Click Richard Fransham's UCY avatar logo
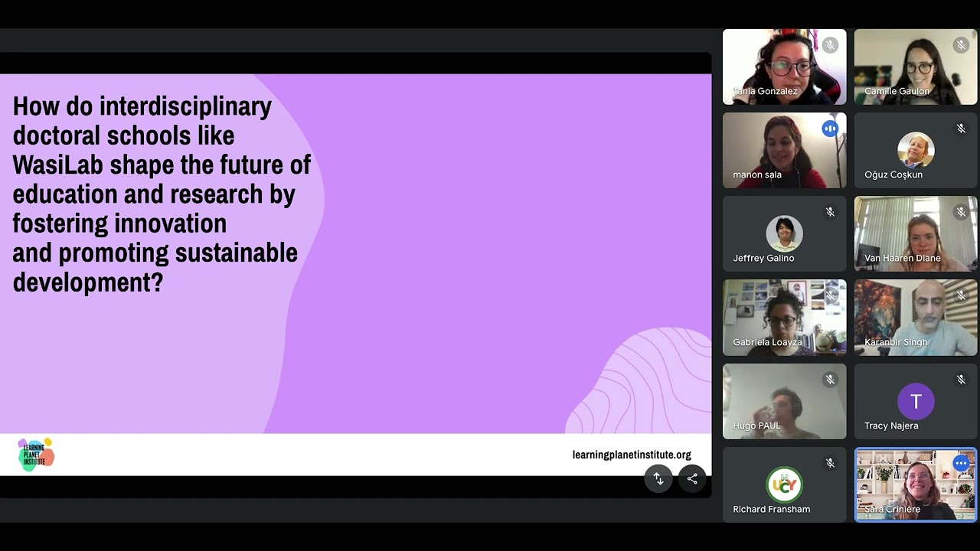 [x=785, y=484]
